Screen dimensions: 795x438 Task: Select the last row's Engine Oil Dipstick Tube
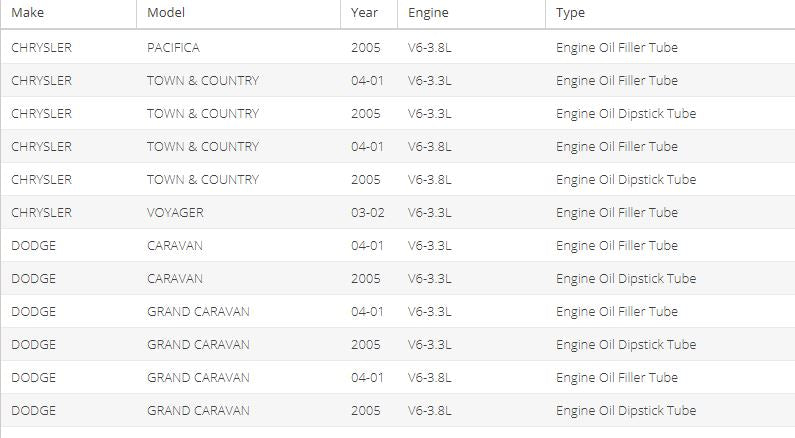(x=626, y=410)
